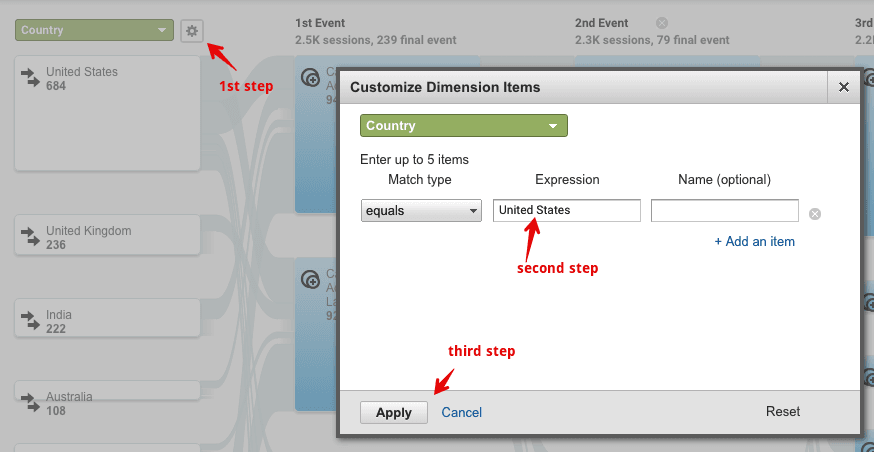Click the '2.3K sessions, 79 final event' text
874x452 pixels.
652,40
